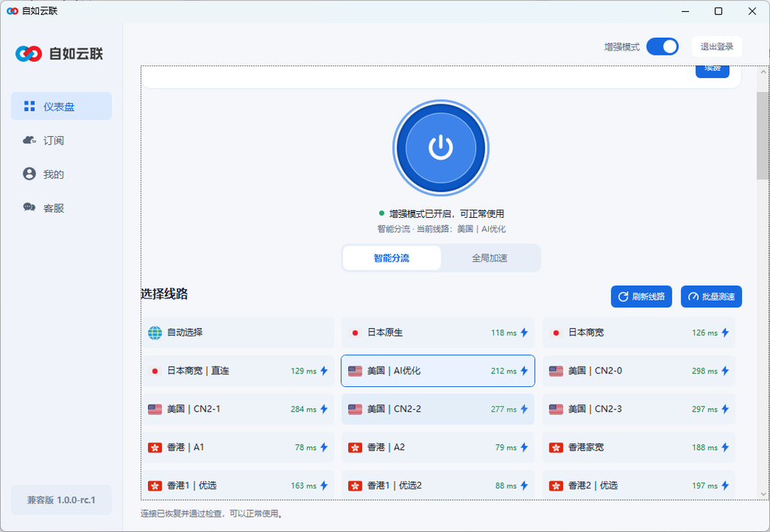Test speed lightning icon for 日本商宽 126 ms
This screenshot has height=532, width=770.
(x=726, y=332)
